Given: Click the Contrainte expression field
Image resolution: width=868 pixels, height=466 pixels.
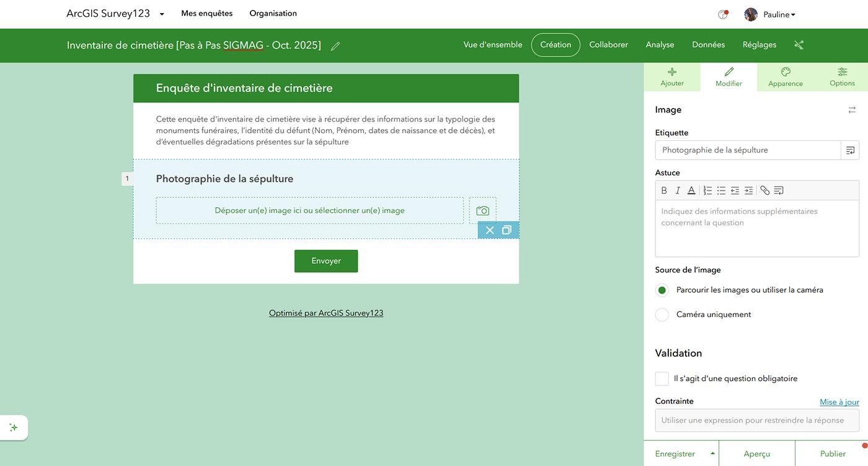Looking at the screenshot, I should [757, 420].
